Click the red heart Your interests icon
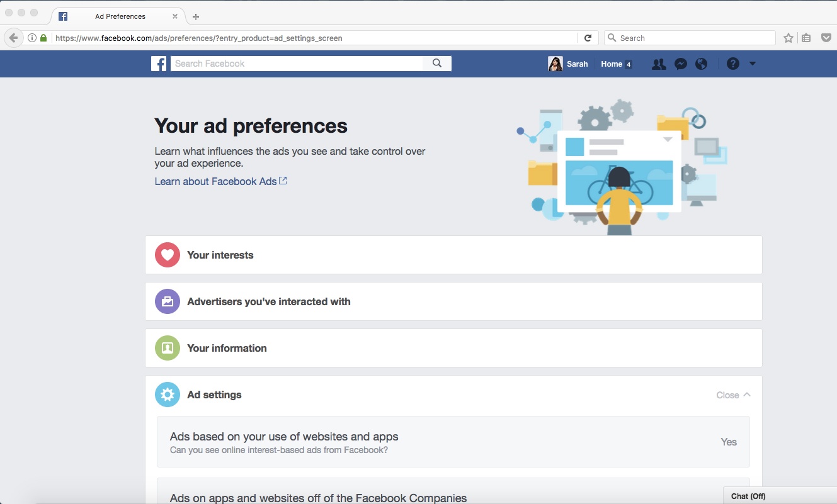Screen dimensions: 837x504 coord(168,255)
